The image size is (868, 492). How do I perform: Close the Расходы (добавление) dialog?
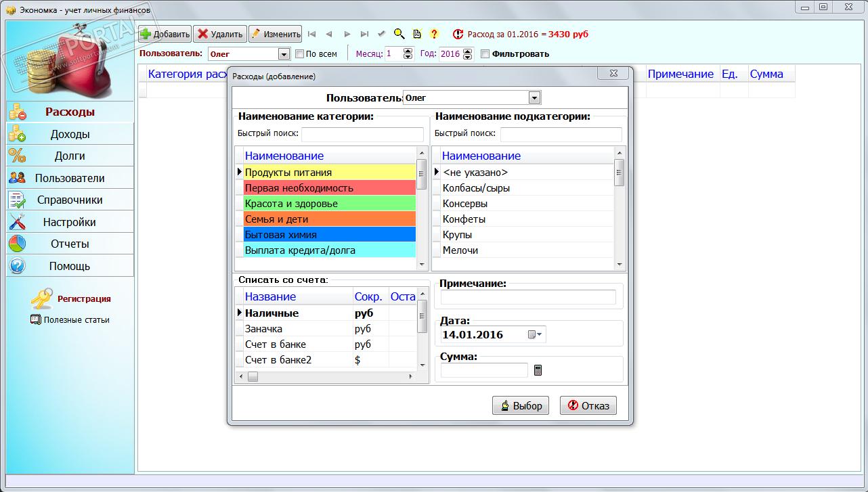pyautogui.click(x=613, y=74)
